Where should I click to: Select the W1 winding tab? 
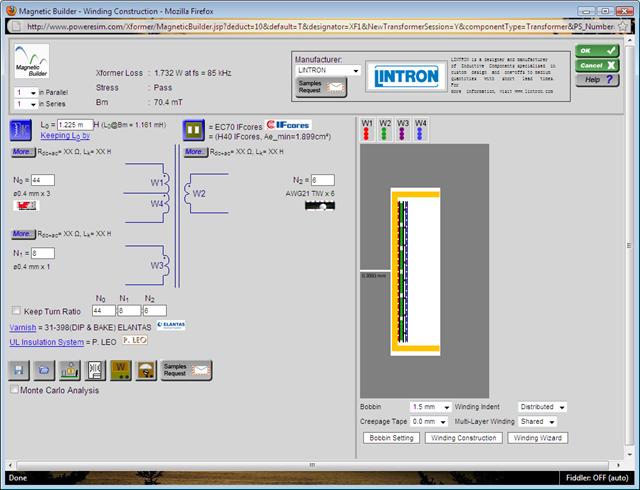[x=367, y=129]
